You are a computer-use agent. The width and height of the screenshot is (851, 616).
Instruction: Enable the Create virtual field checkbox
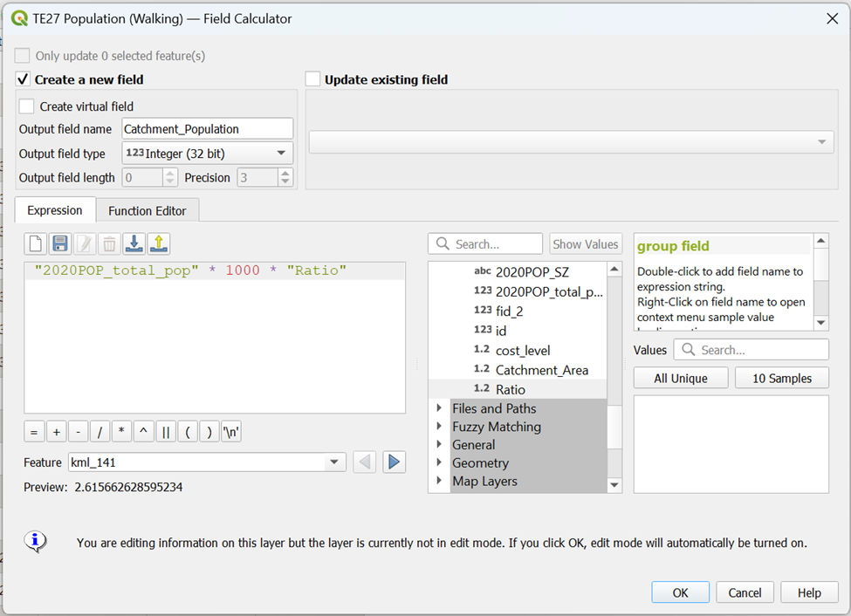(27, 106)
